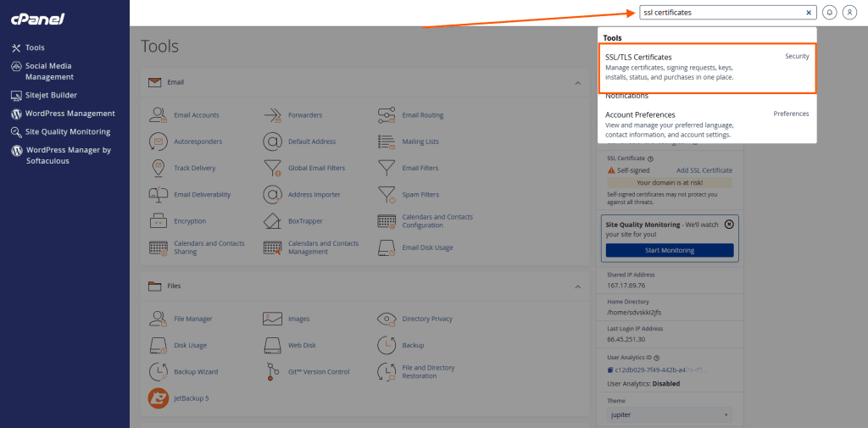This screenshot has height=428, width=868.
Task: Open the File and Directory Restoration link
Action: click(x=428, y=372)
